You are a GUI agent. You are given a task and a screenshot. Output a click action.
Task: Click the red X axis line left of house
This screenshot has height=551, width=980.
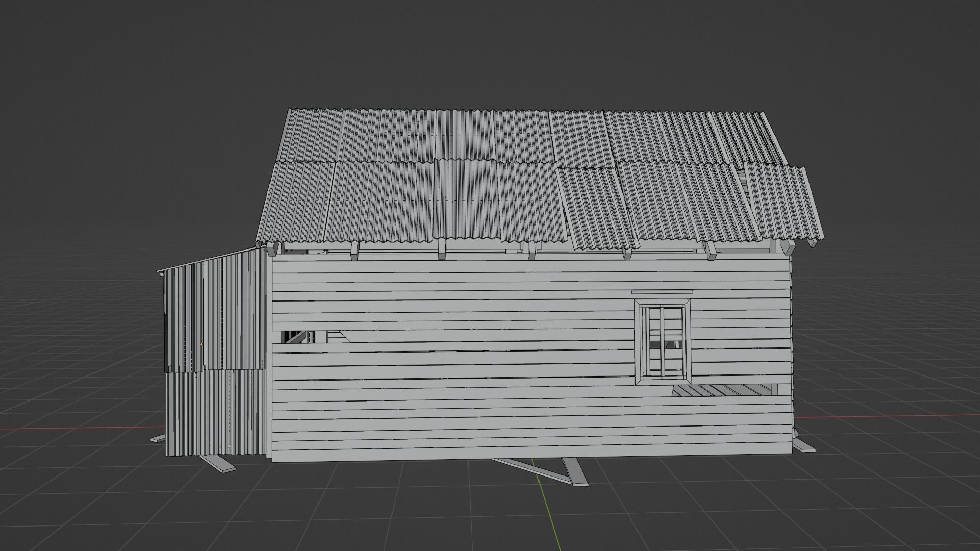[77, 429]
